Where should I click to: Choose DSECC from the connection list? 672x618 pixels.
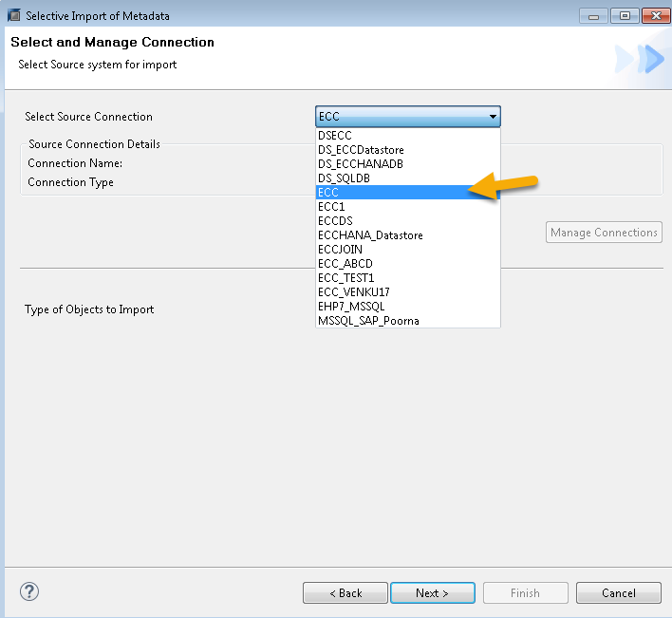pyautogui.click(x=408, y=136)
